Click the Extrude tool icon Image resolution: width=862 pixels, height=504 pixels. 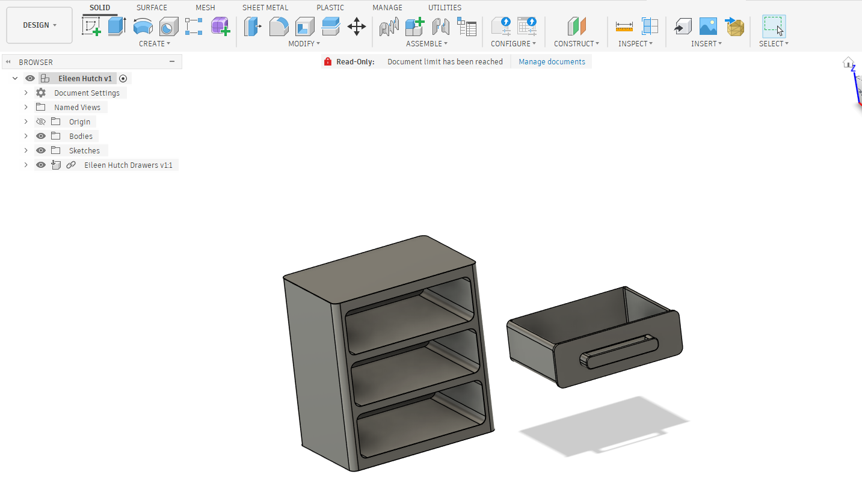pyautogui.click(x=117, y=26)
